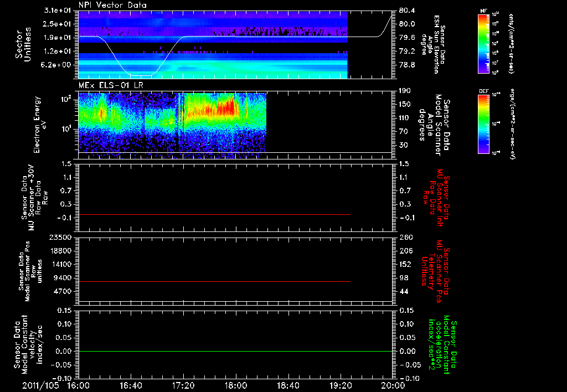Click the red 'MU Scanner Pos Telemetry' axis title
567x392 pixels.
[x=435, y=271]
